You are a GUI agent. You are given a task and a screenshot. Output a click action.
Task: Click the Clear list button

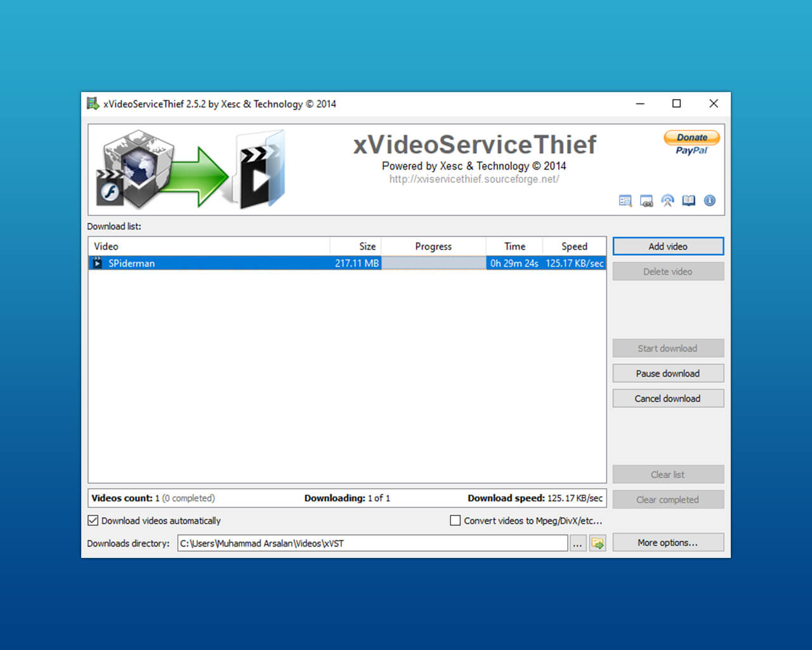point(668,475)
